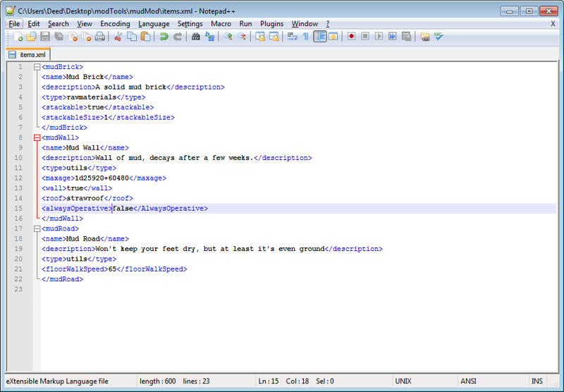This screenshot has width=564, height=392.
Task: Open the Window menu
Action: 305,24
